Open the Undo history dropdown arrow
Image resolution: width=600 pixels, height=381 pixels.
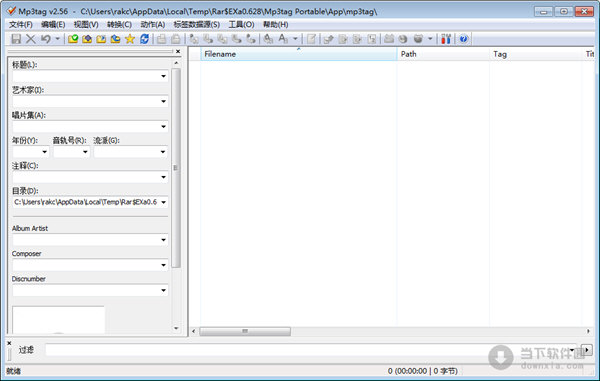57,39
